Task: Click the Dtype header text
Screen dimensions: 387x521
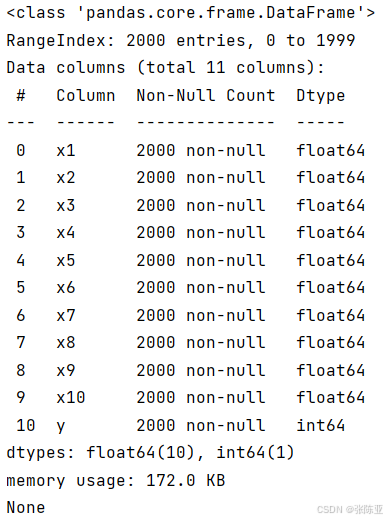Action: point(321,96)
